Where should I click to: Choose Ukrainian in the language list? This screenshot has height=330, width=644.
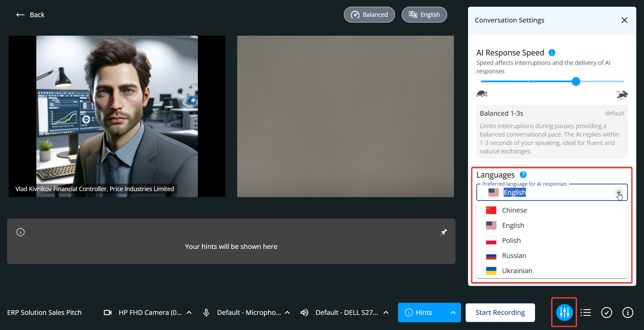(517, 271)
